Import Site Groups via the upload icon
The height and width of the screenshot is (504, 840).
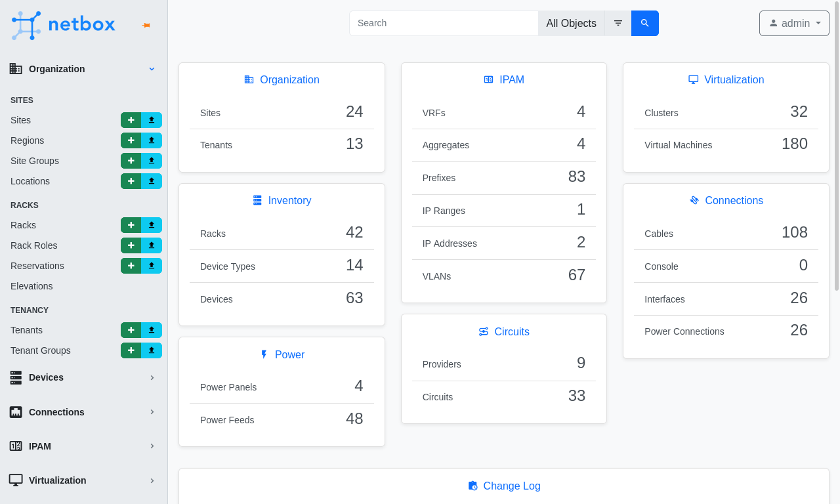tap(152, 161)
